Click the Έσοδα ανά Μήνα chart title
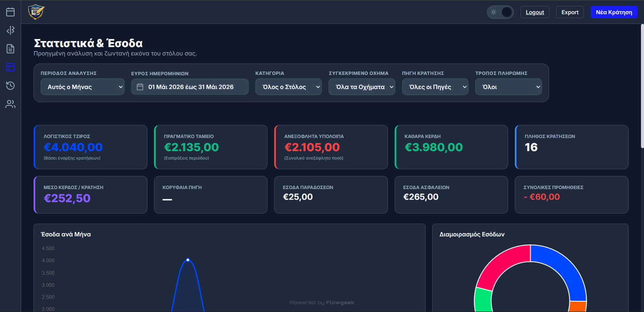This screenshot has width=644, height=312. pyautogui.click(x=66, y=234)
